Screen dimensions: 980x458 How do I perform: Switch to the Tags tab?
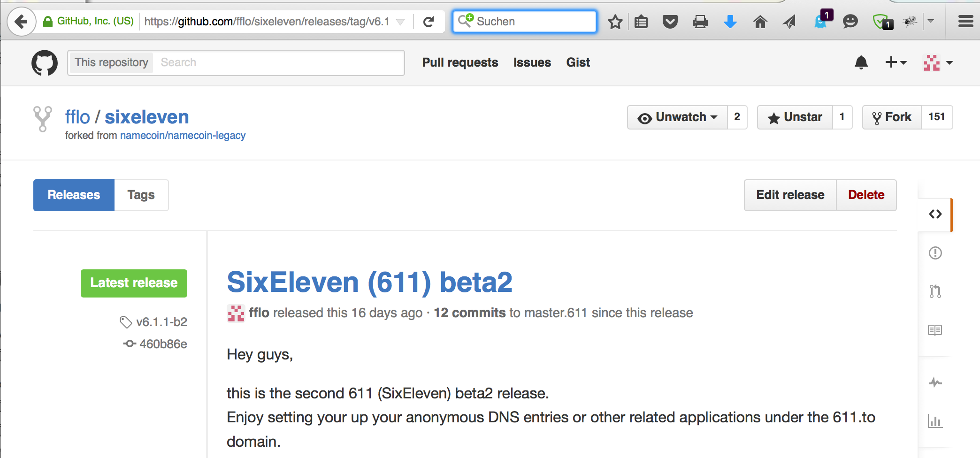pyautogui.click(x=141, y=195)
